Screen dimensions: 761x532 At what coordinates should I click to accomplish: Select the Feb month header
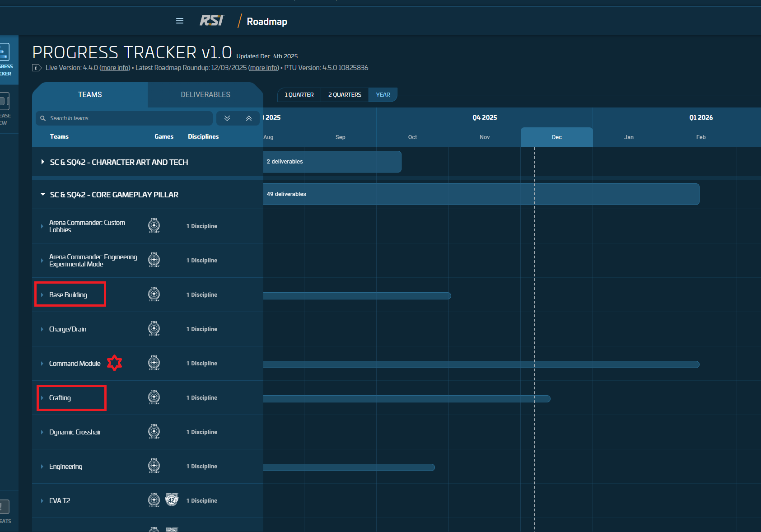coord(701,137)
